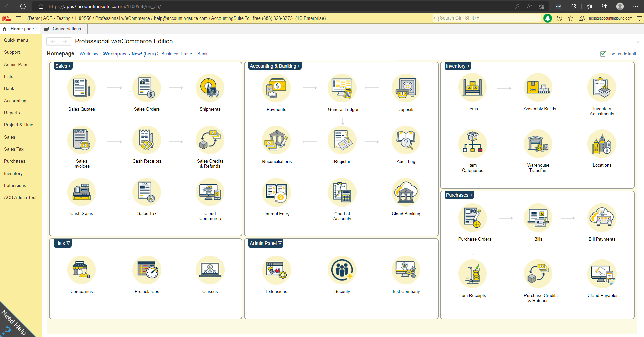
Task: Open the Journal Entry icon
Action: [276, 192]
